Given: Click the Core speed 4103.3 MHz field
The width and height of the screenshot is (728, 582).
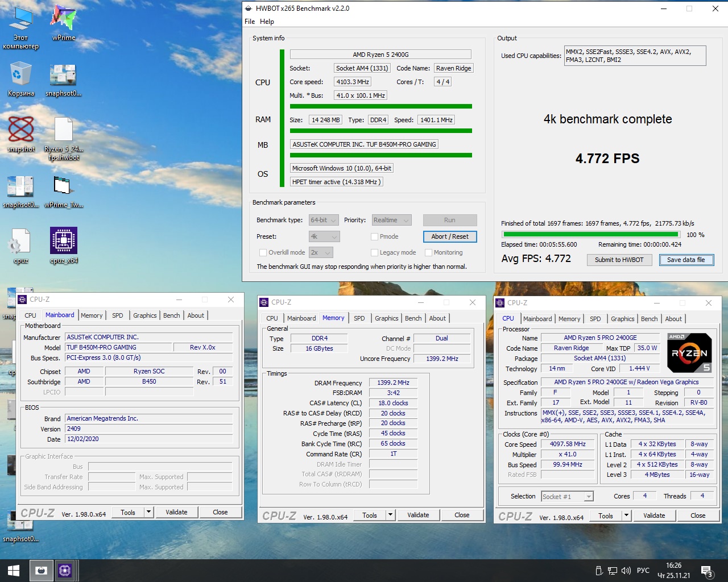Looking at the screenshot, I should [x=353, y=82].
